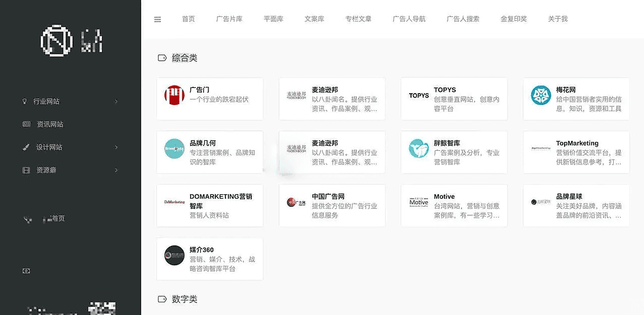
Task: Click the TopMarketing logo image
Action: [x=541, y=148]
